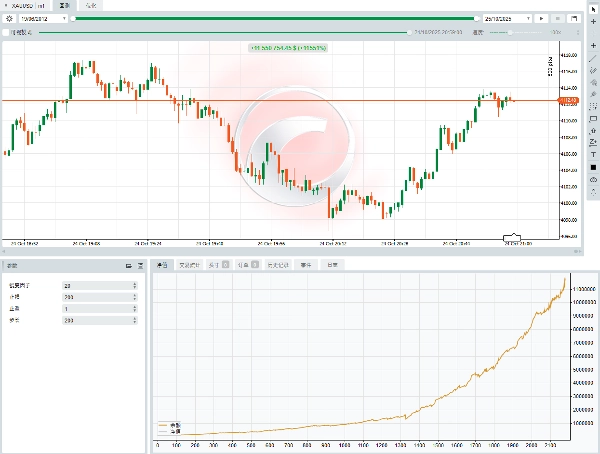Click the stepper on the first parameter field

click(x=135, y=285)
